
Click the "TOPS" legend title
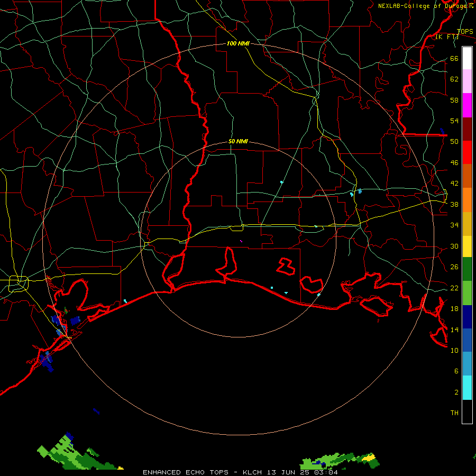point(465,32)
